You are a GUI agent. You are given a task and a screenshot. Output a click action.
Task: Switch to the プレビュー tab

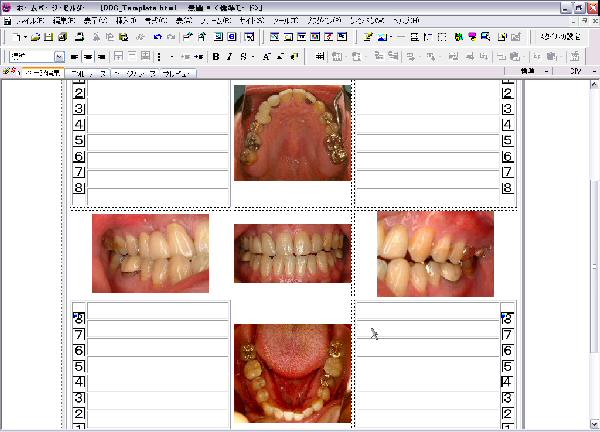178,73
